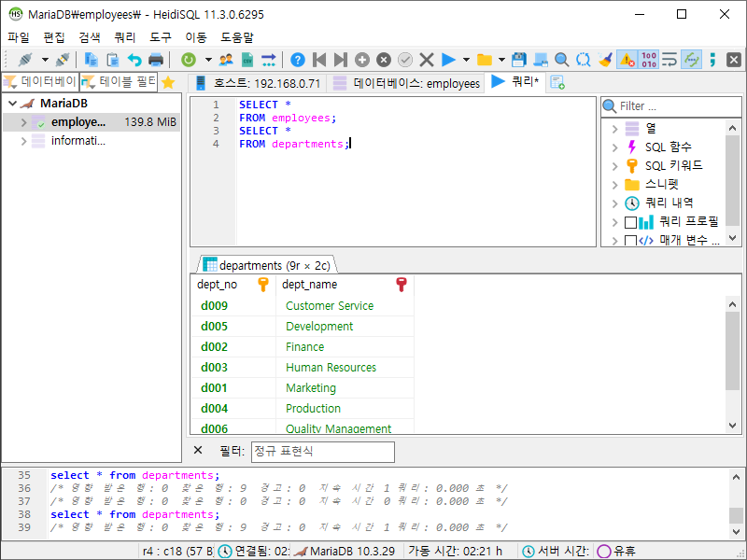
Task: Click the Copy toolbar icon
Action: pyautogui.click(x=91, y=60)
